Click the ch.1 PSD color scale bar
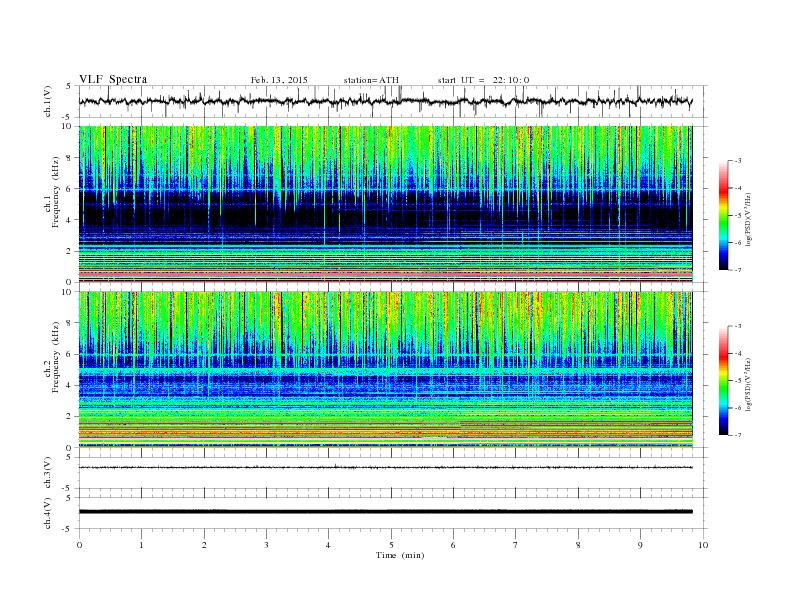792x612 pixels. [x=723, y=215]
